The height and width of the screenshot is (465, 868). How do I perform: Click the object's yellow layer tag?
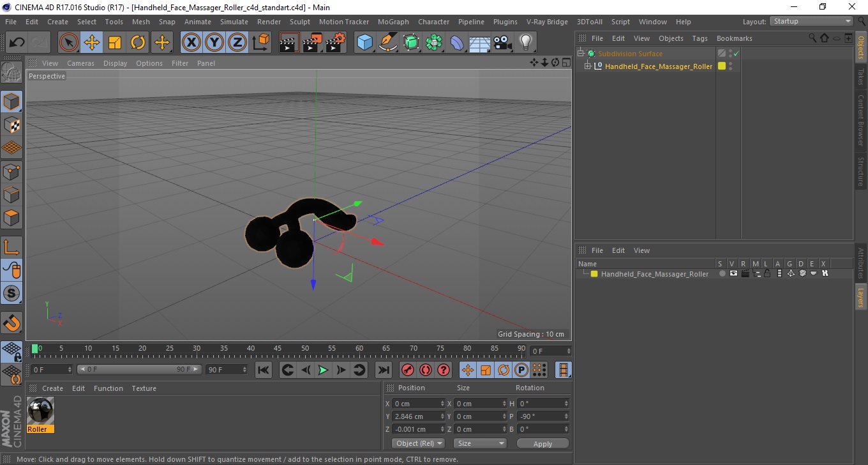point(722,66)
